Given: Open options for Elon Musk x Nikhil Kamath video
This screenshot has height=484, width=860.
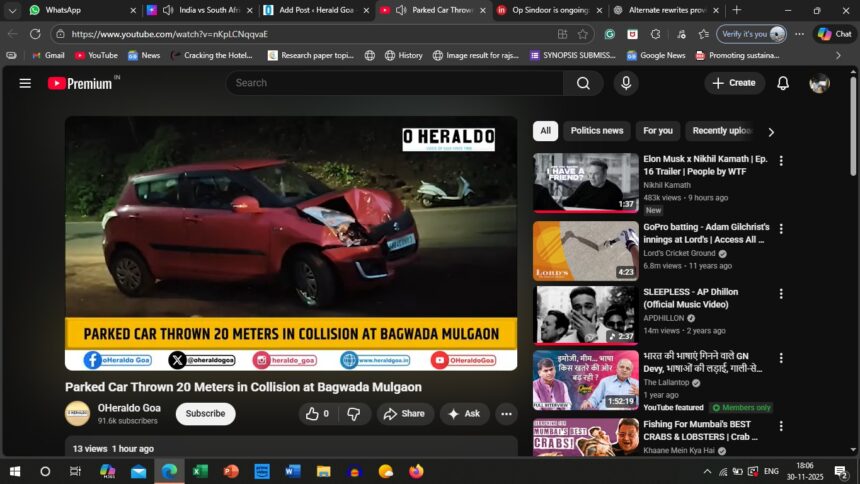Looking at the screenshot, I should [781, 161].
